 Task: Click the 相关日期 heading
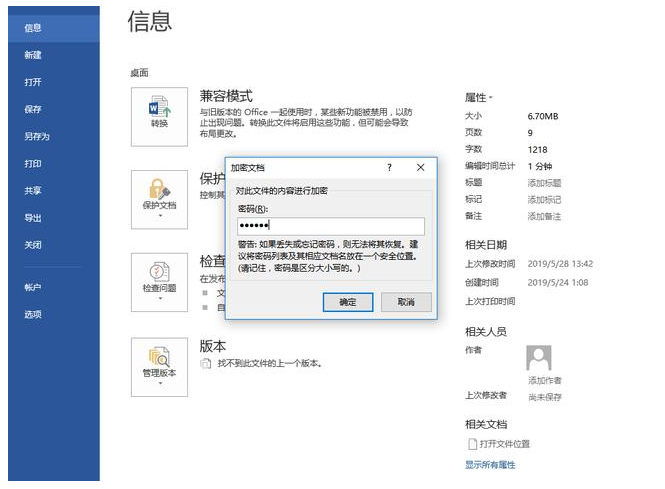pyautogui.click(x=486, y=245)
